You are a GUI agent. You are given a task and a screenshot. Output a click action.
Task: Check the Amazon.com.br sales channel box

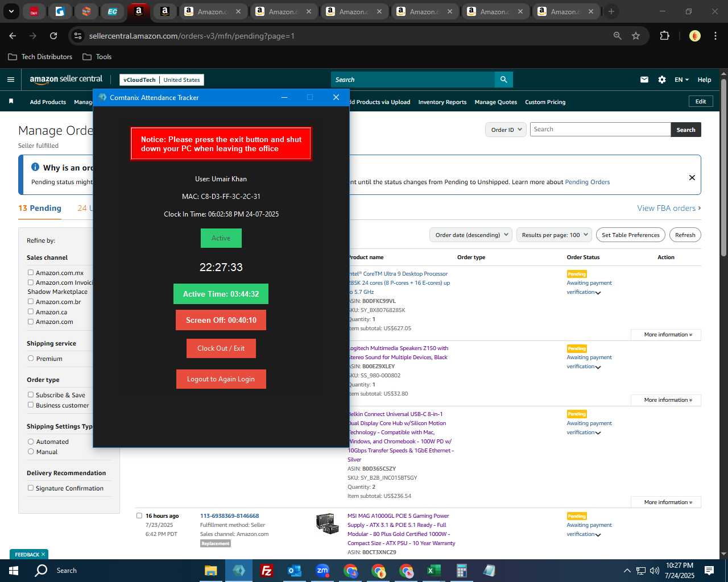[31, 301]
